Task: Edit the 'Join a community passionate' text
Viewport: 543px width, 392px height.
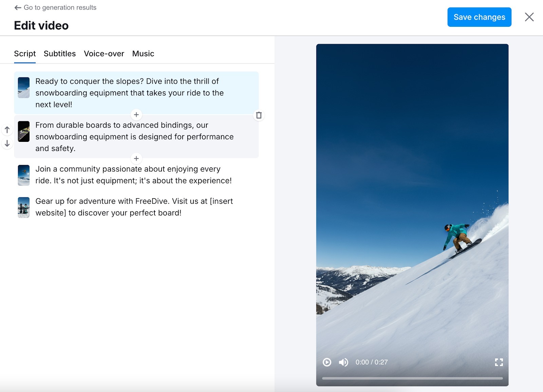Action: [x=133, y=175]
